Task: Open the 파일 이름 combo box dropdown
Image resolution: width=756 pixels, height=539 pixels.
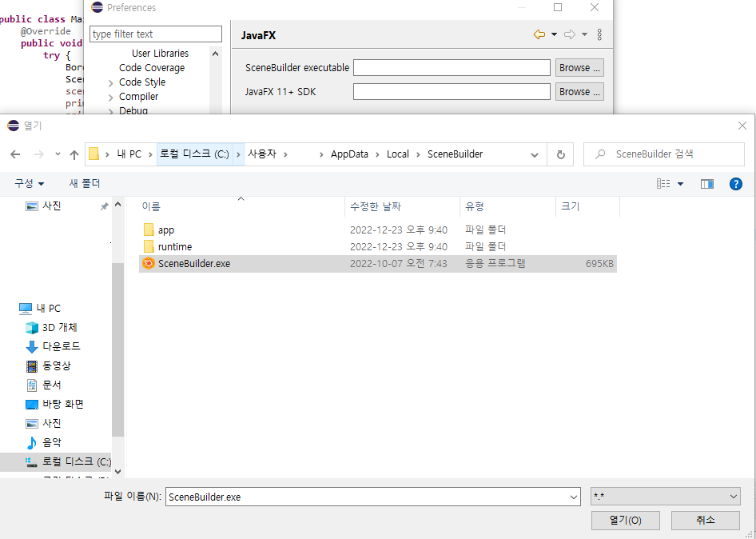Action: point(573,497)
